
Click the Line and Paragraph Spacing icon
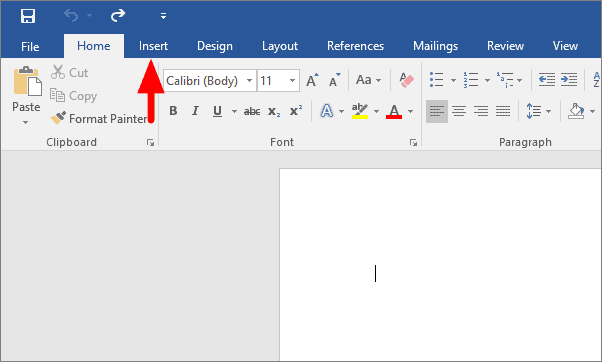pos(534,111)
